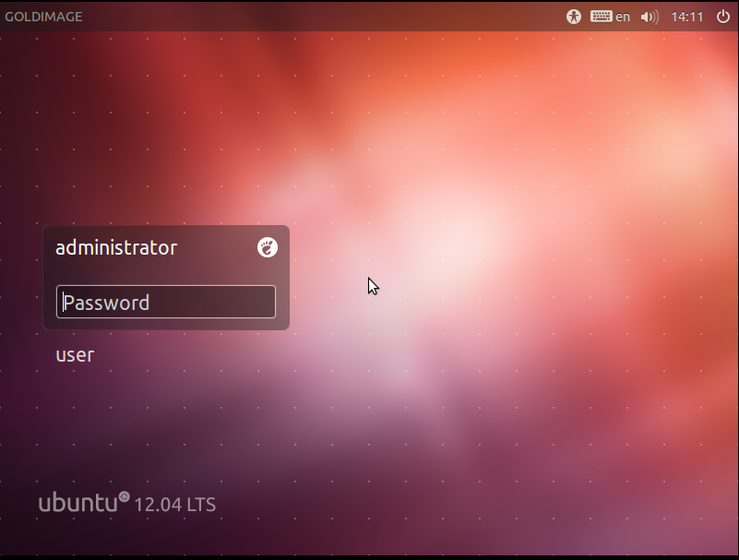
Task: Open the sound volume indicator
Action: tap(650, 17)
